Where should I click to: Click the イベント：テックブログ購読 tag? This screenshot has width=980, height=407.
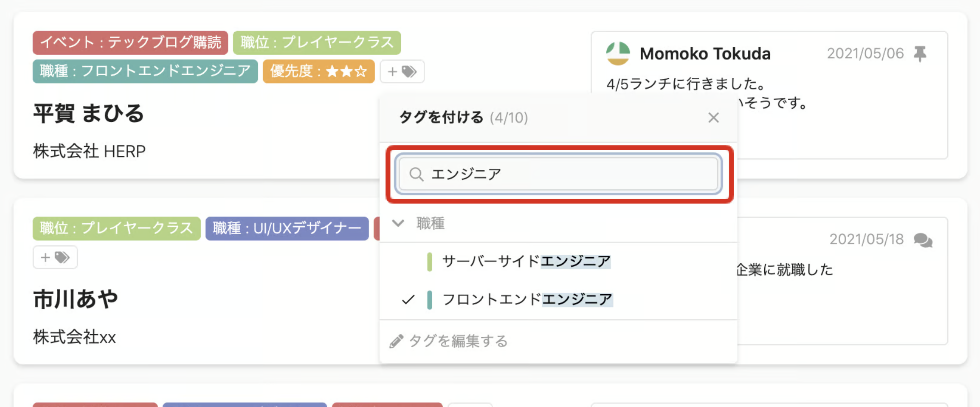pos(130,43)
